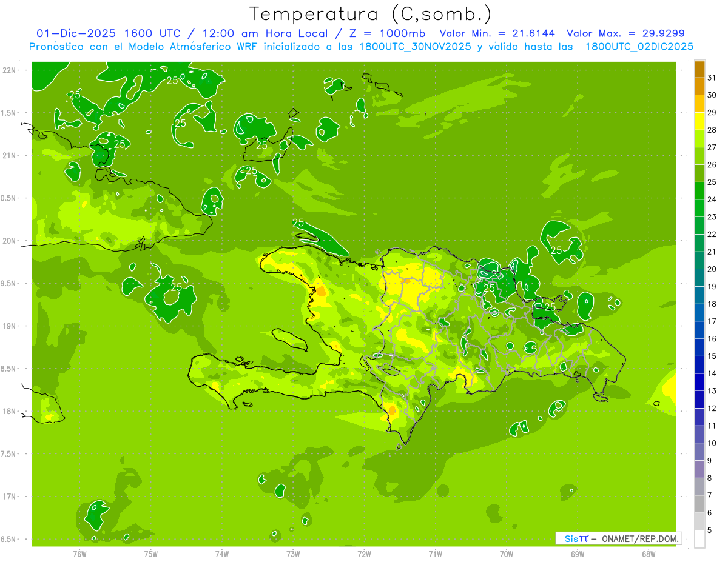This screenshot has width=728, height=562.
Task: Click the "22N" latitude label
Action: (x=9, y=70)
